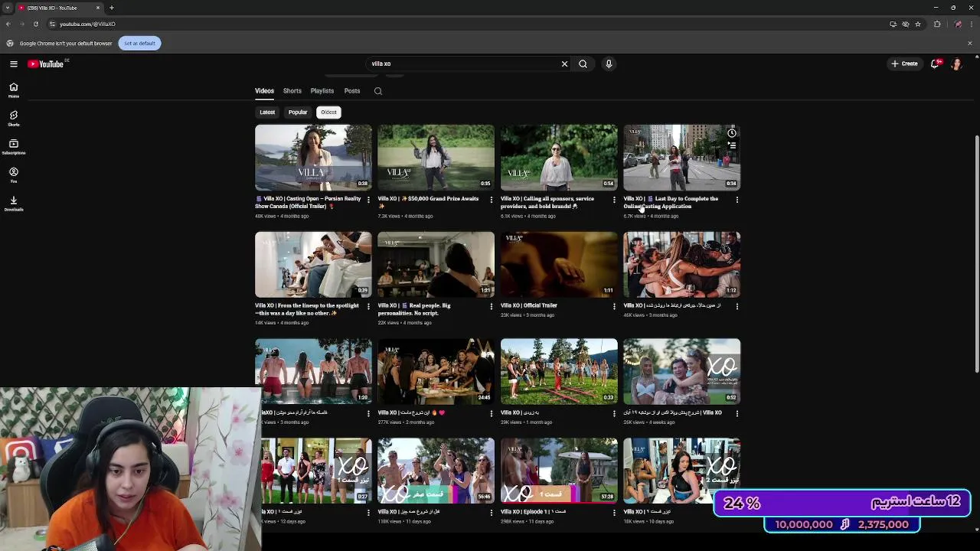Viewport: 980px width, 551px height.
Task: Play the Casting Open video thumbnail
Action: coord(313,157)
